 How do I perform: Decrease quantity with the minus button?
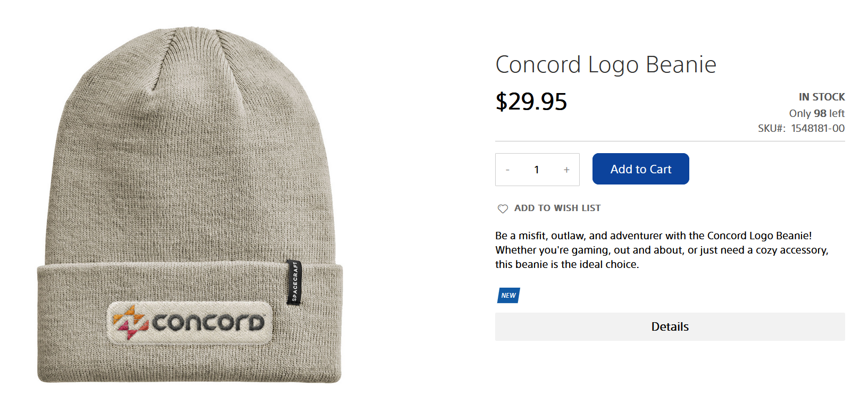(x=507, y=170)
